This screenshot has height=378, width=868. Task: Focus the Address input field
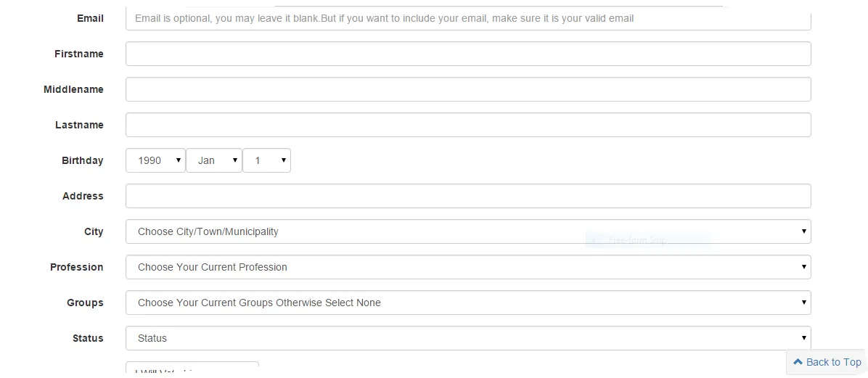click(467, 196)
